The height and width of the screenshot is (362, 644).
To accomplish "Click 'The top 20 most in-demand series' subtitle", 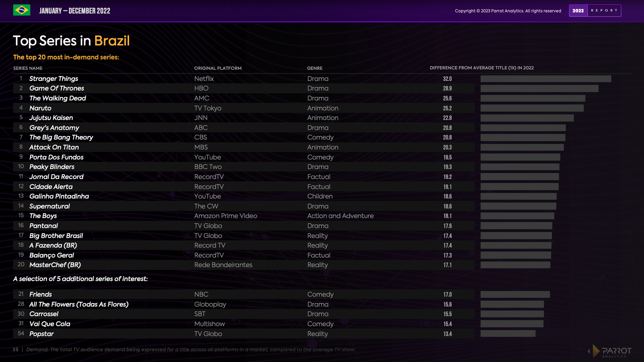I will [66, 57].
